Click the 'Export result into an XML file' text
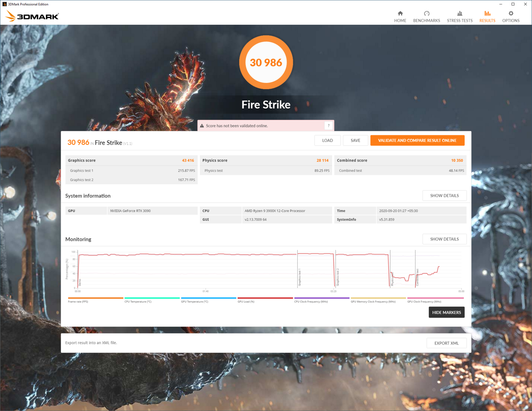Screen dimensions: 532x411 coord(91,343)
